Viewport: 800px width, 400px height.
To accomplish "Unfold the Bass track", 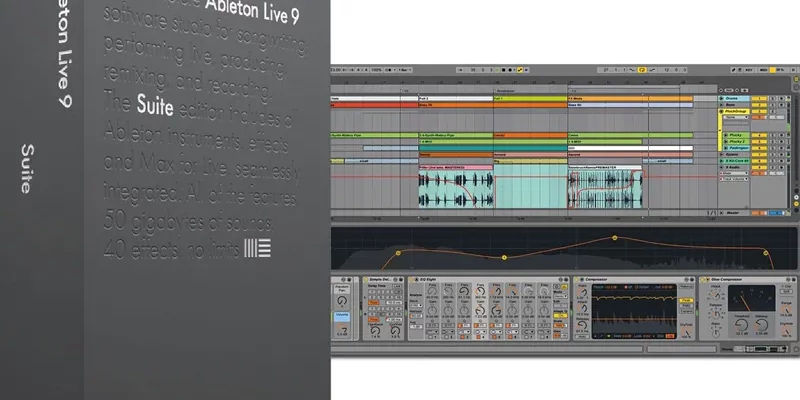I will 721,105.
